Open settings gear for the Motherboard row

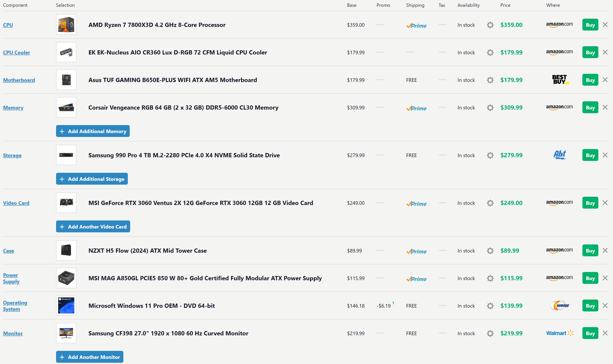coord(490,80)
